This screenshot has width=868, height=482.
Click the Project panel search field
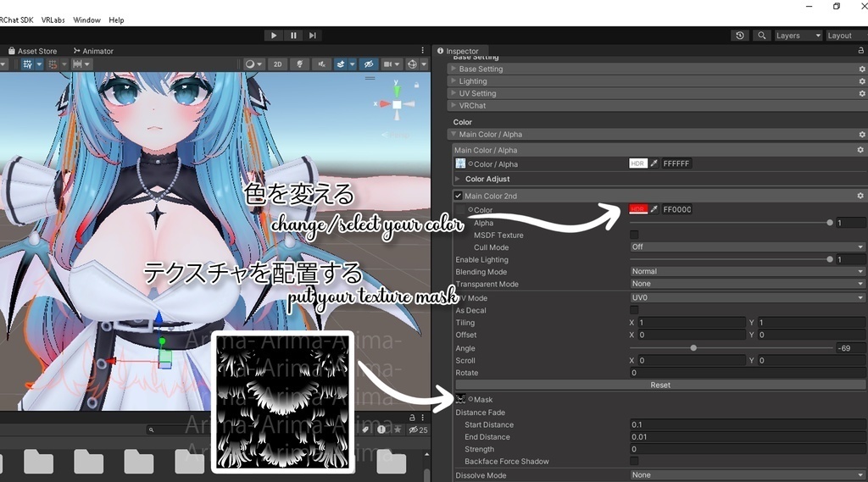[x=180, y=430]
